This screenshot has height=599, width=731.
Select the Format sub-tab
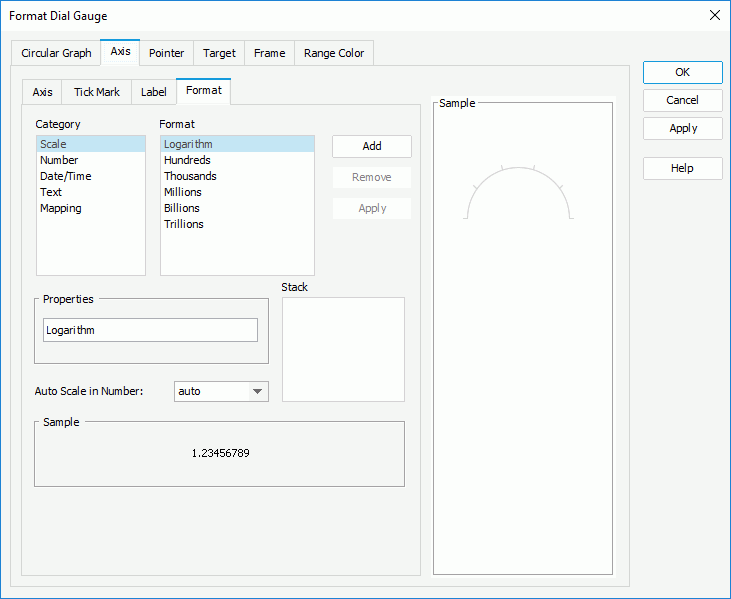click(x=204, y=91)
